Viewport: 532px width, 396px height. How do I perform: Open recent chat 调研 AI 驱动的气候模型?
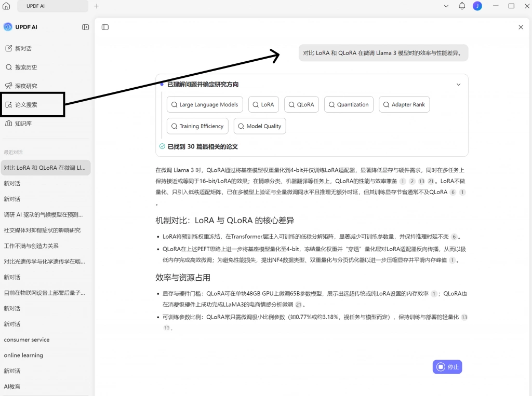tap(46, 215)
